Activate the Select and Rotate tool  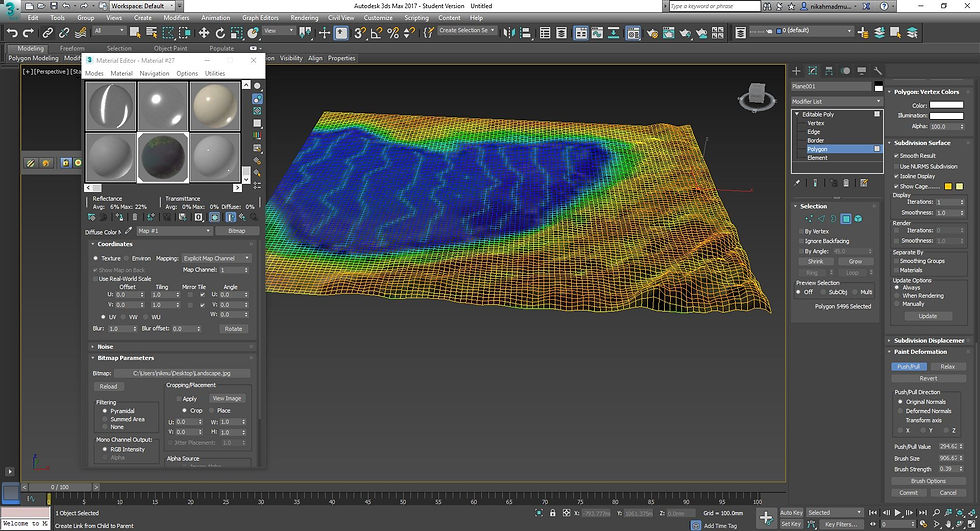pos(220,33)
